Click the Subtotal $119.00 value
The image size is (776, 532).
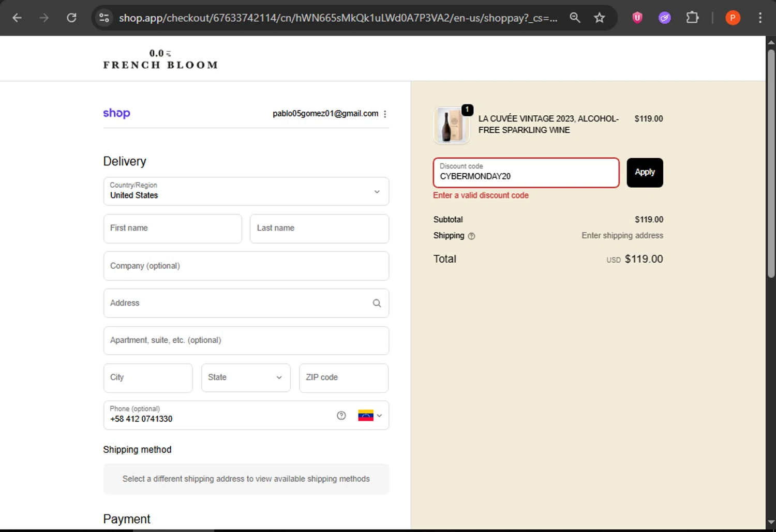pyautogui.click(x=649, y=220)
